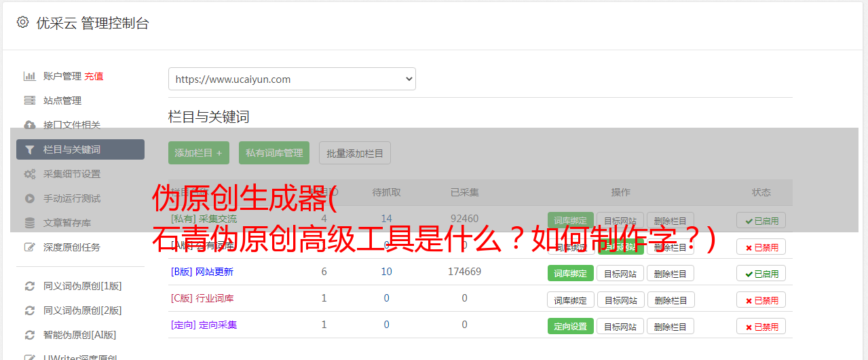868x360 pixels.
Task: Click 词库绑定 in the [C版] 行业词库 row
Action: (571, 300)
